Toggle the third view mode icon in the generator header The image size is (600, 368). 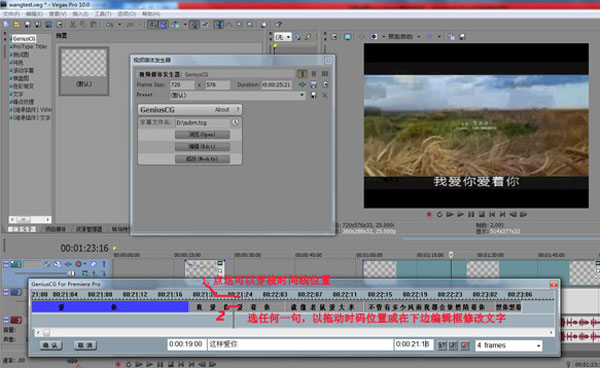[325, 74]
